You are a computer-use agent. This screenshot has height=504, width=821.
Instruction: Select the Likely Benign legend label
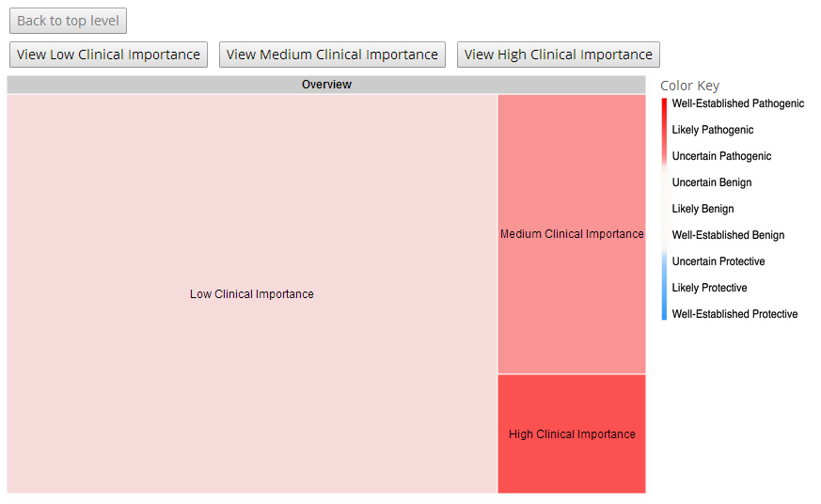(x=703, y=209)
